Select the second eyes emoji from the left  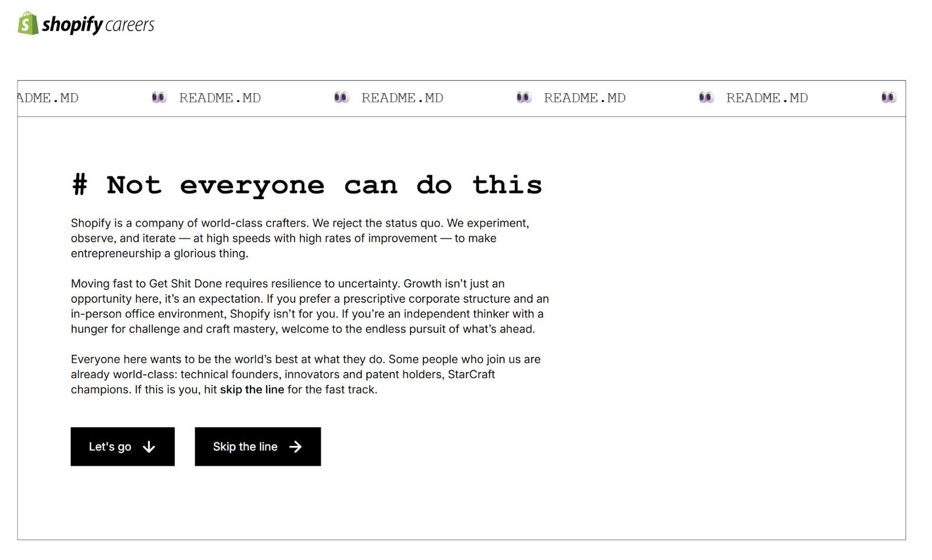(341, 97)
